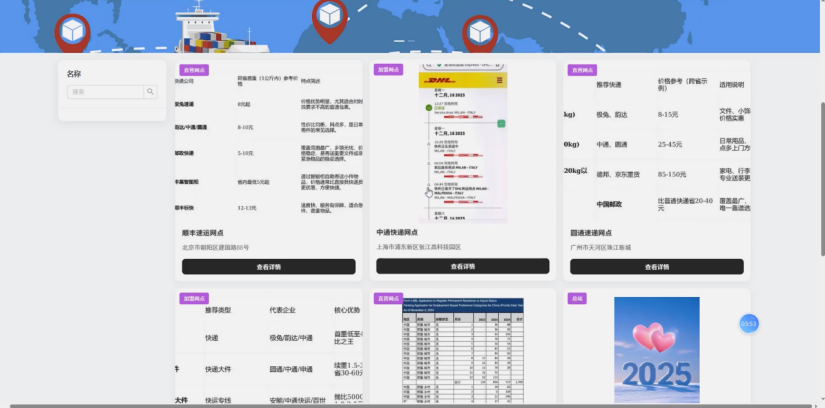Open details for 圆通速递网点
Image resolution: width=825 pixels, height=408 pixels.
click(x=657, y=267)
